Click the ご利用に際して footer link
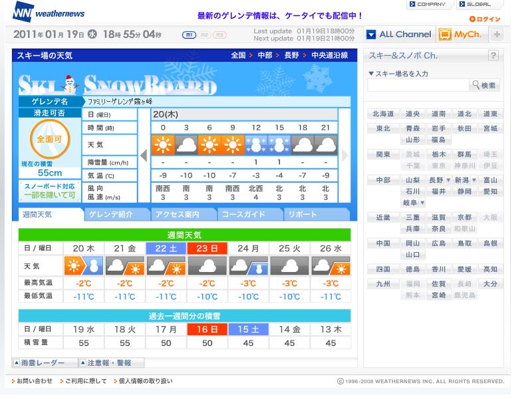The height and width of the screenshot is (399, 532). click(86, 381)
